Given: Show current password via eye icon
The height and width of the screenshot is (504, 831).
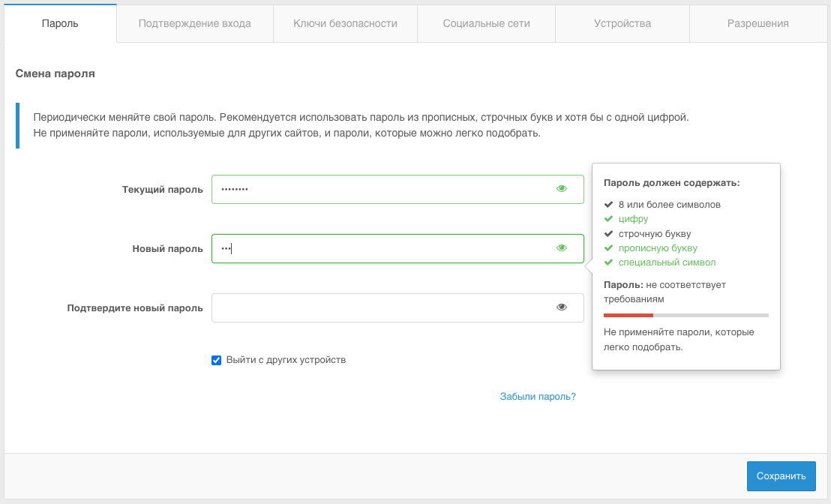Looking at the screenshot, I should tap(562, 189).
